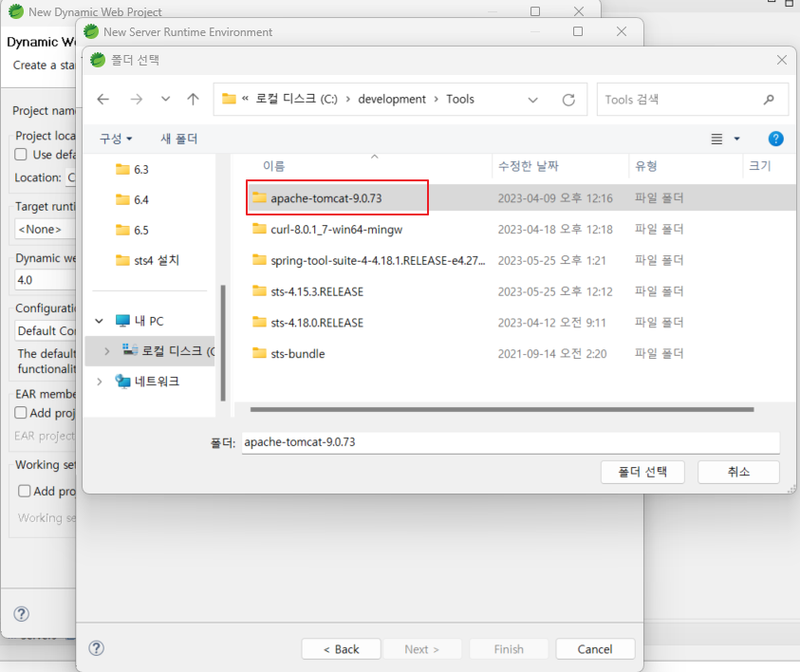Go back in the folder dialog

[103, 99]
